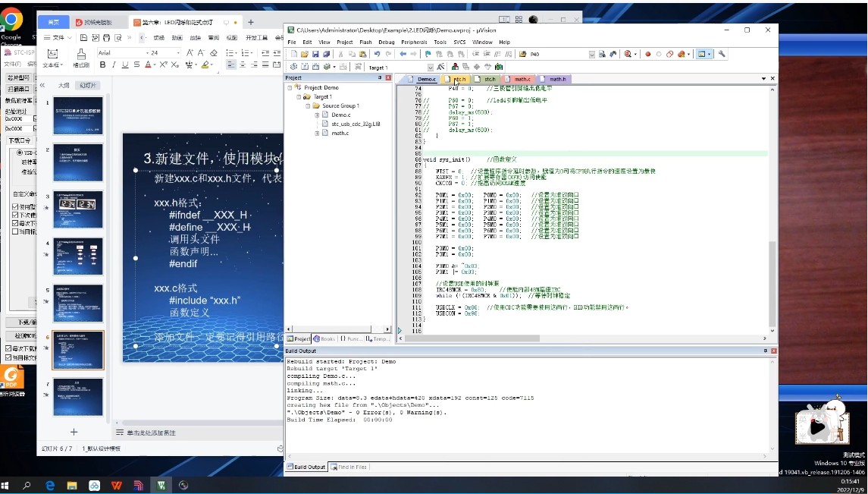The image size is (868, 494).
Task: Switch to the Demo.c editor tab
Action: point(423,79)
